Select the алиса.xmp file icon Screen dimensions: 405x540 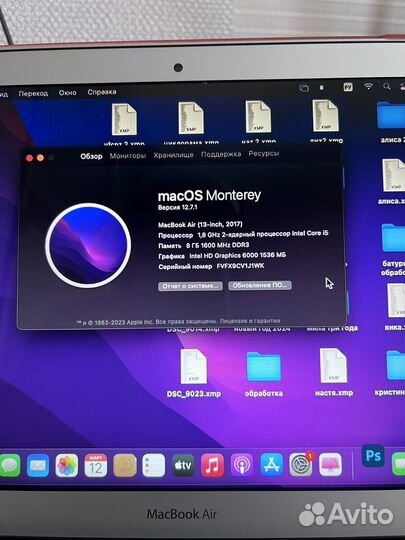click(x=393, y=176)
